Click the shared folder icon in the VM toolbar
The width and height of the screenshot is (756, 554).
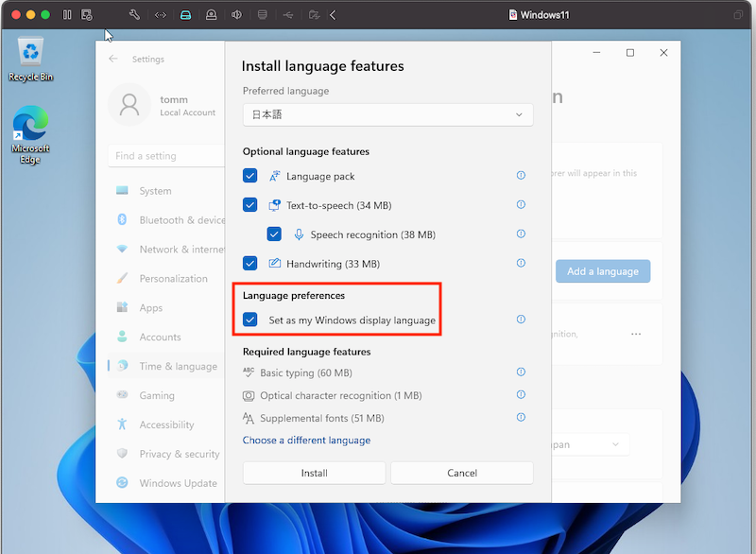tap(314, 15)
